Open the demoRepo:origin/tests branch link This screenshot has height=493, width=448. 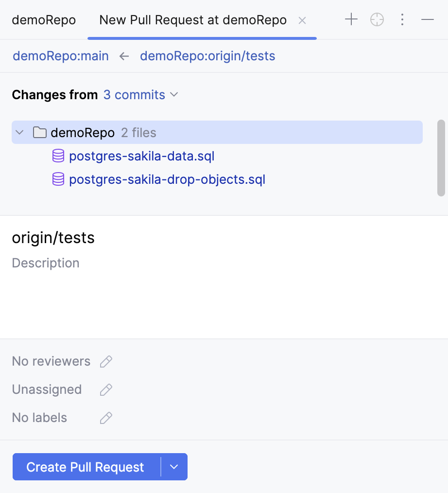pos(207,56)
